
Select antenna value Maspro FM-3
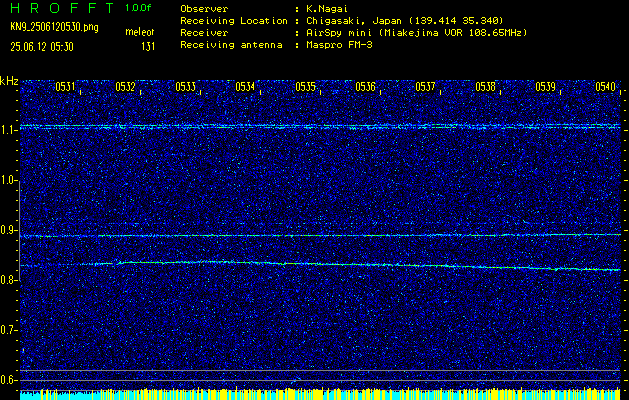[339, 45]
